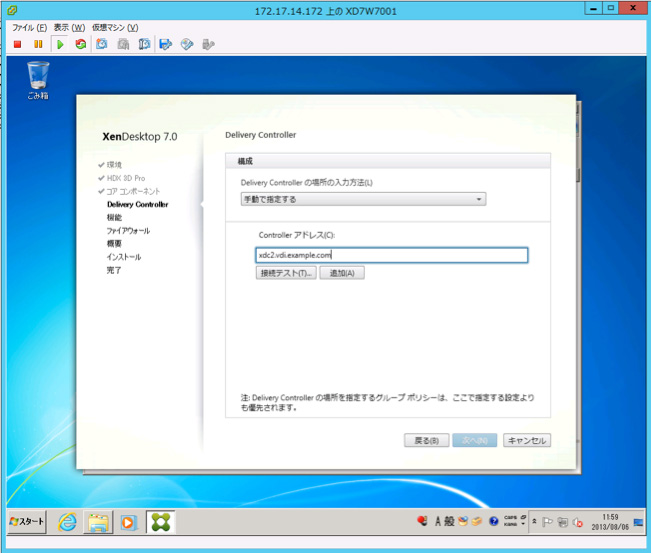Click the IME pad icon in language bar
This screenshot has width=652, height=554.
coord(463,521)
